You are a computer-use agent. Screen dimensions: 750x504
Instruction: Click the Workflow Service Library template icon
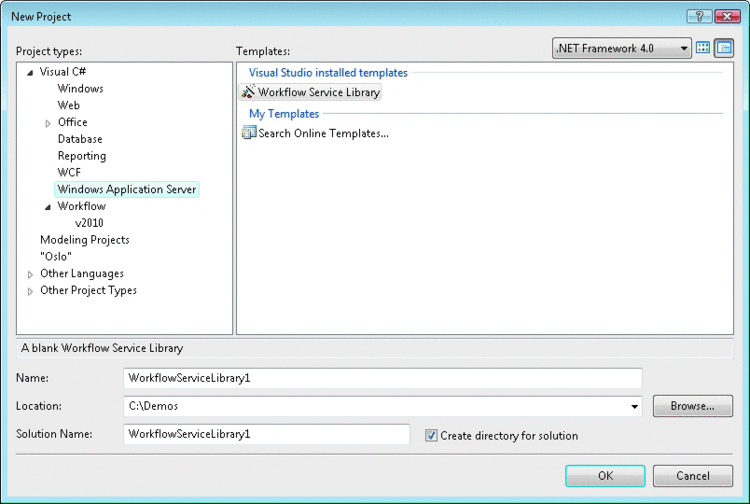[x=248, y=91]
